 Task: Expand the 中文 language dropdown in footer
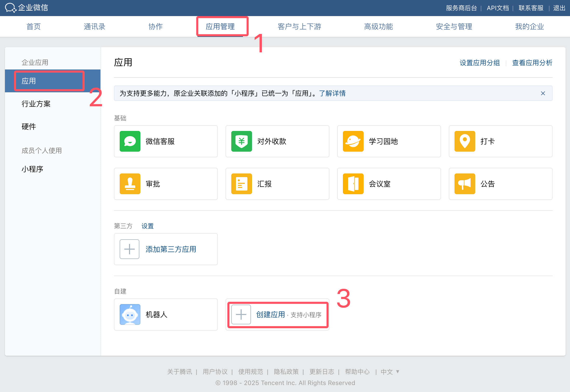point(390,372)
